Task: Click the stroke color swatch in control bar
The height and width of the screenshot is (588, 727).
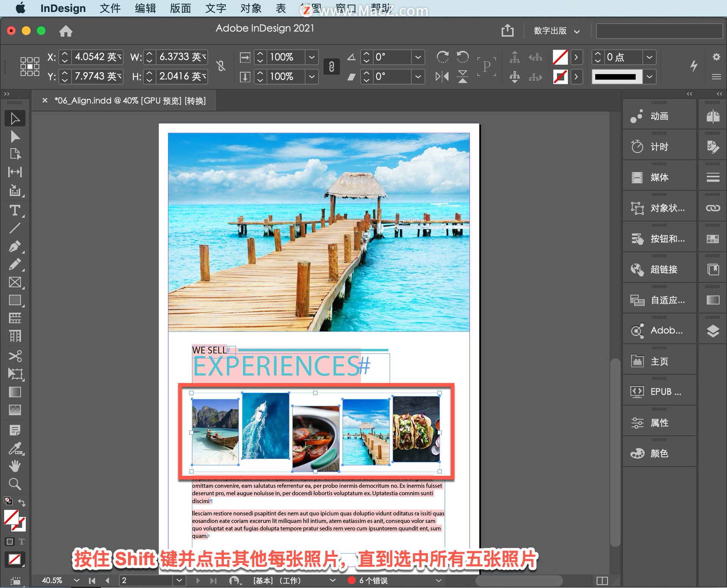Action: [x=560, y=77]
